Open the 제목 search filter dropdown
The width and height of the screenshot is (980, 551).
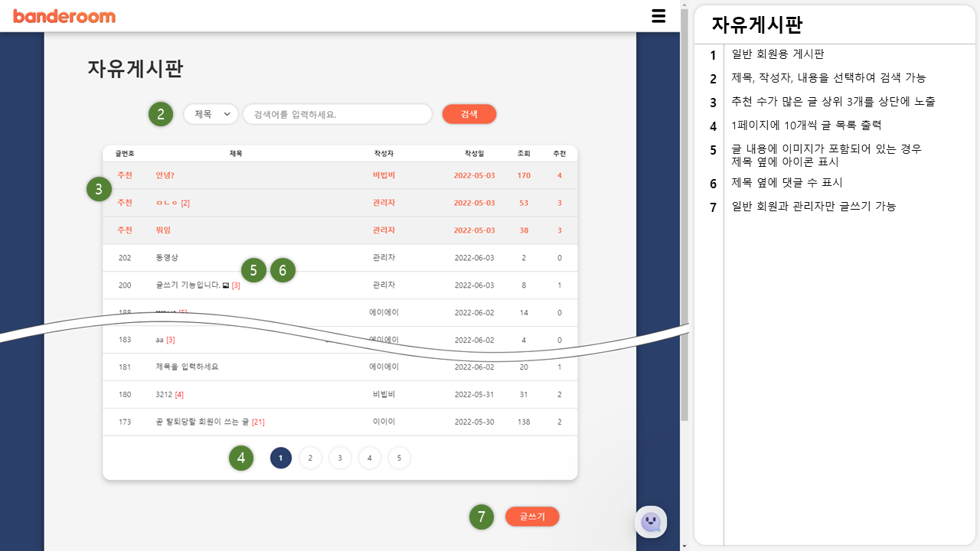(x=211, y=112)
